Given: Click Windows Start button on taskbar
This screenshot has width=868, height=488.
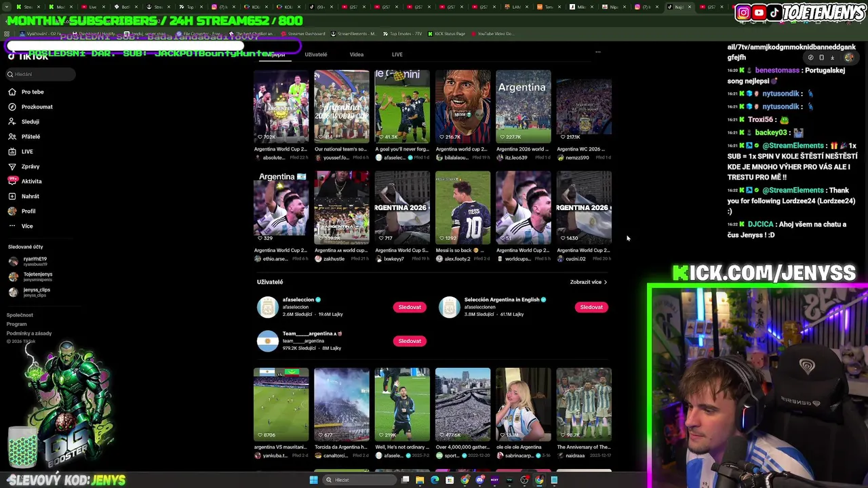Looking at the screenshot, I should pyautogui.click(x=313, y=480).
